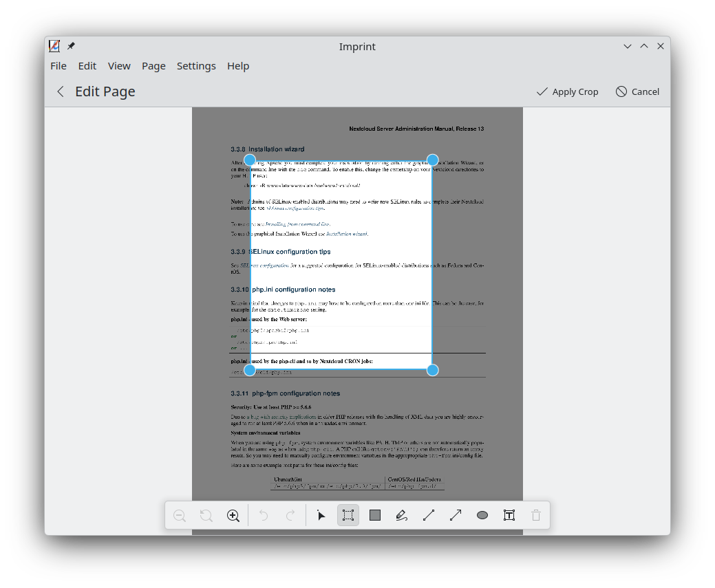Select the text box tool

(x=509, y=516)
